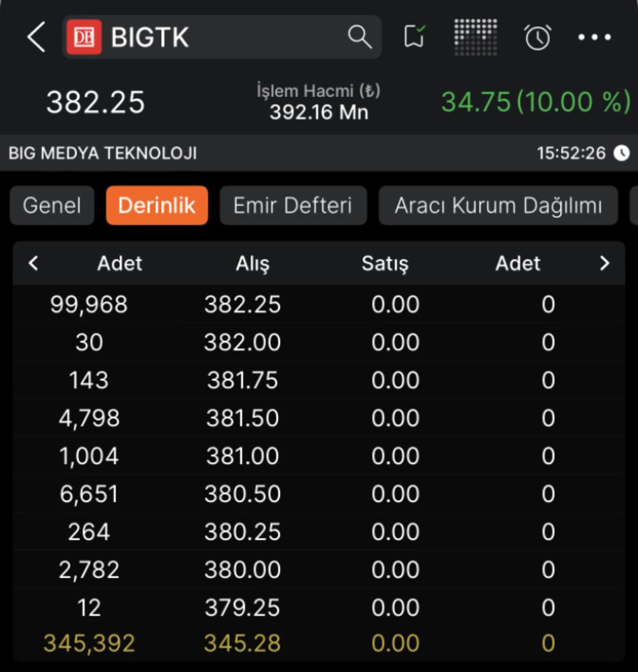Collapse depth table with left chevron

[x=34, y=263]
